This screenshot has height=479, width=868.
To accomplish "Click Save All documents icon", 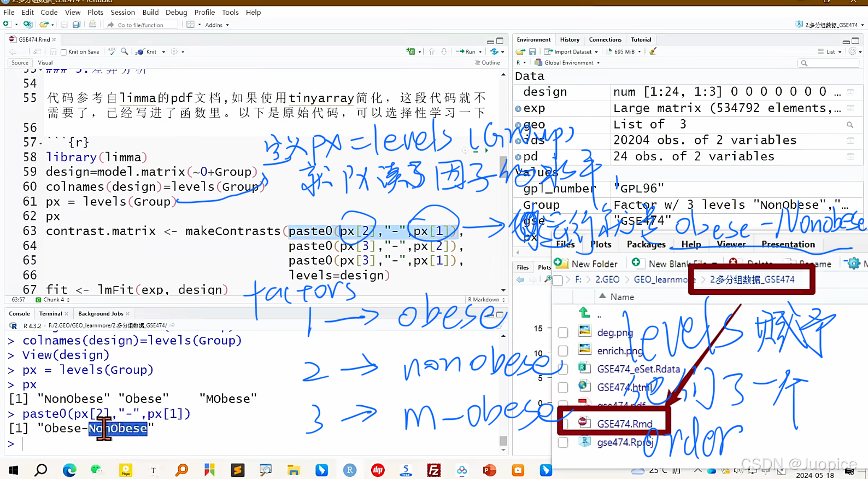I will coord(77,24).
